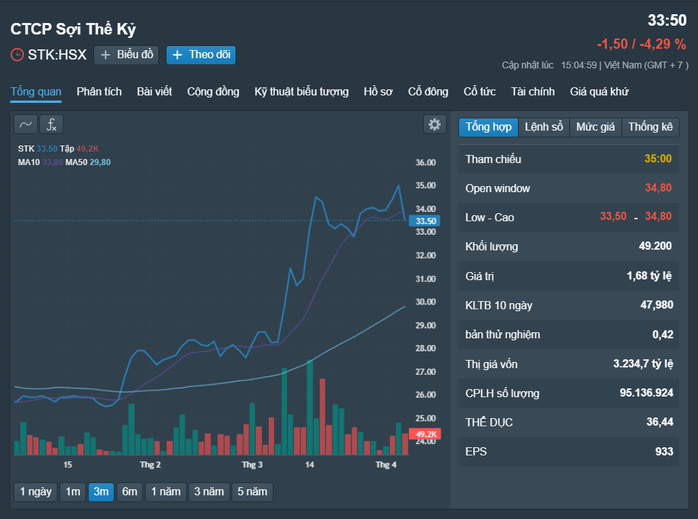698x519 pixels.
Task: Open the Hồ sơ tab
Action: (378, 92)
